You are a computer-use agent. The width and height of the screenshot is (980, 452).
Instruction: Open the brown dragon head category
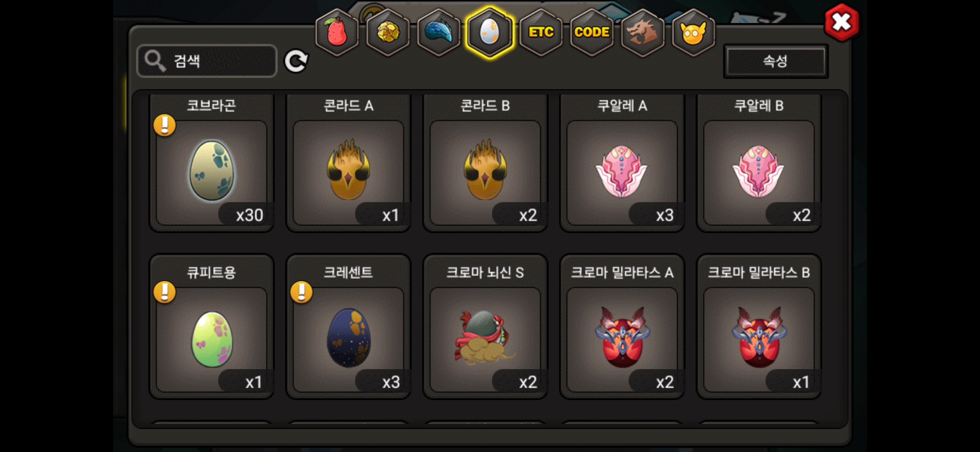(x=642, y=32)
